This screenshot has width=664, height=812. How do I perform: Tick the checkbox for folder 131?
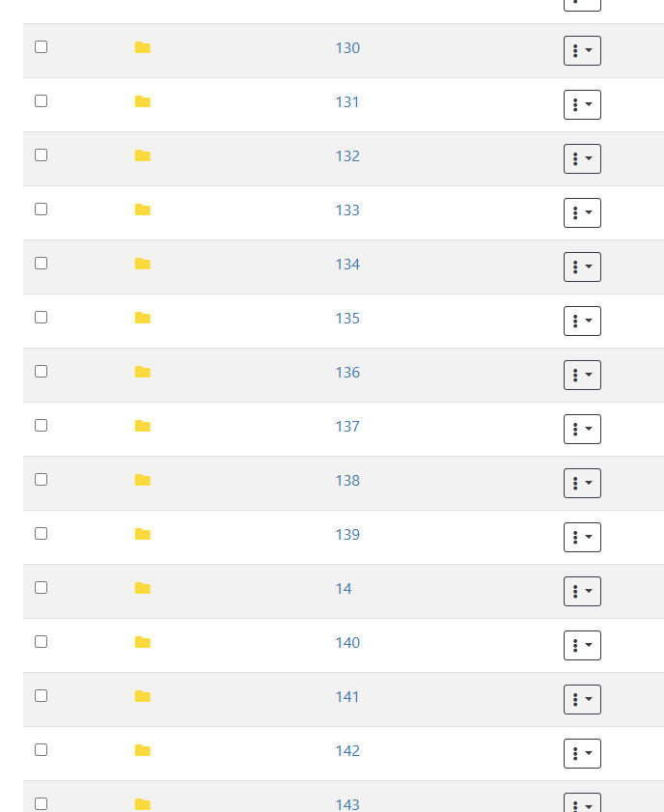click(41, 100)
